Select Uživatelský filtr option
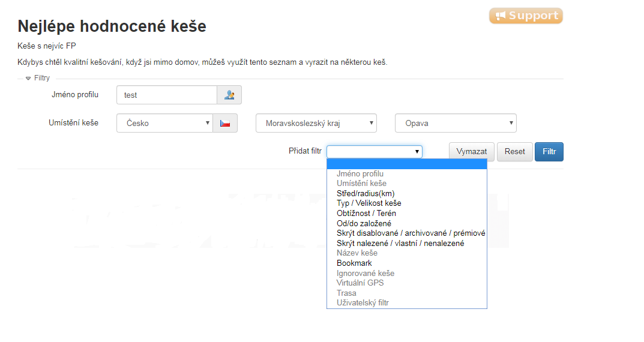Screen dimensions: 644x342 406,302
